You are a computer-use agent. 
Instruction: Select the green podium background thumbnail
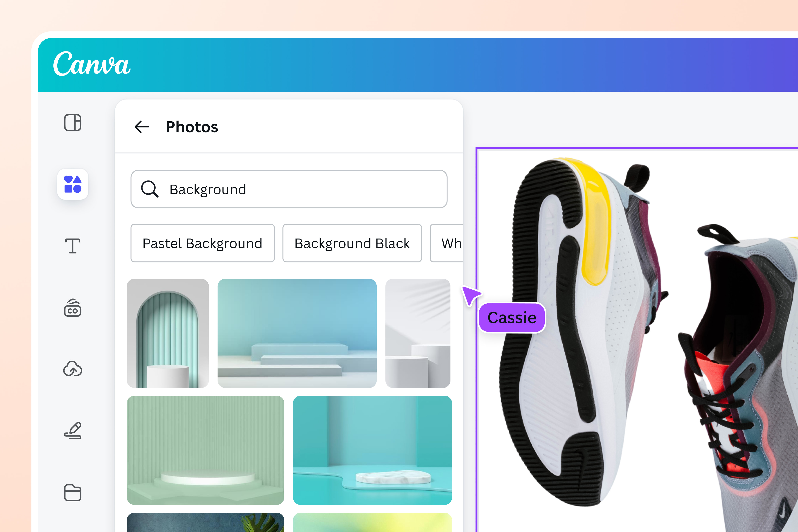point(205,449)
